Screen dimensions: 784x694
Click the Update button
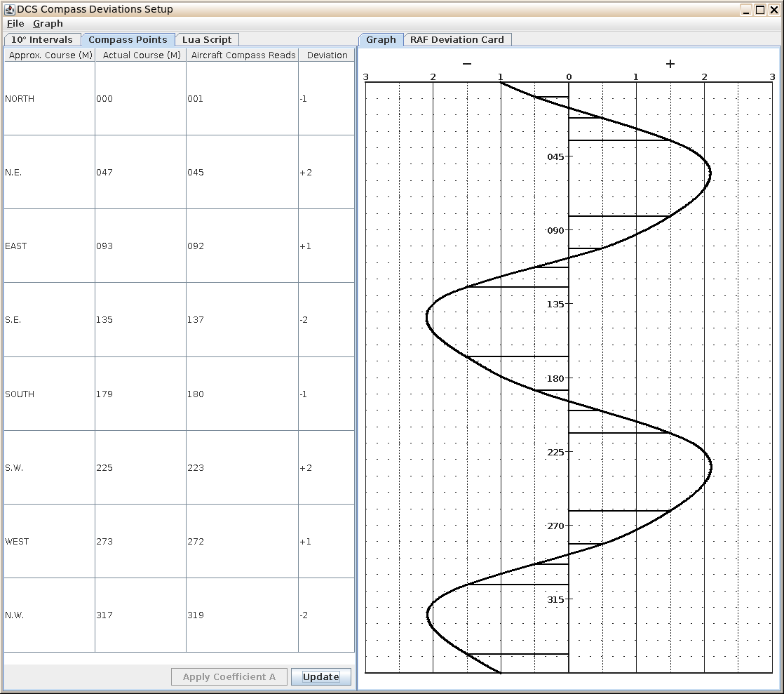coord(321,676)
